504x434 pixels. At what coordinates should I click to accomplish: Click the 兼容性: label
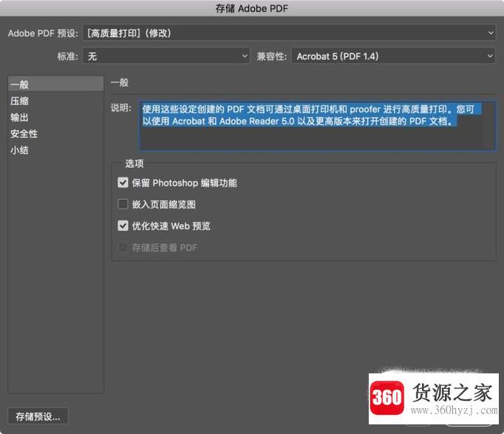click(272, 57)
